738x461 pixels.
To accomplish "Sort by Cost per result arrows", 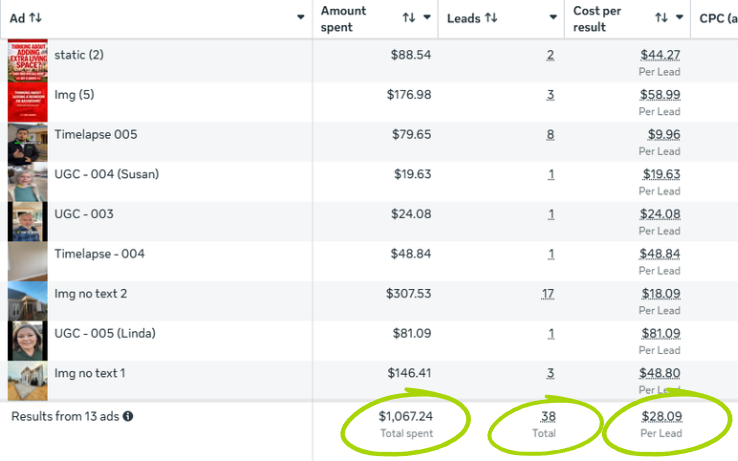I will pyautogui.click(x=661, y=18).
